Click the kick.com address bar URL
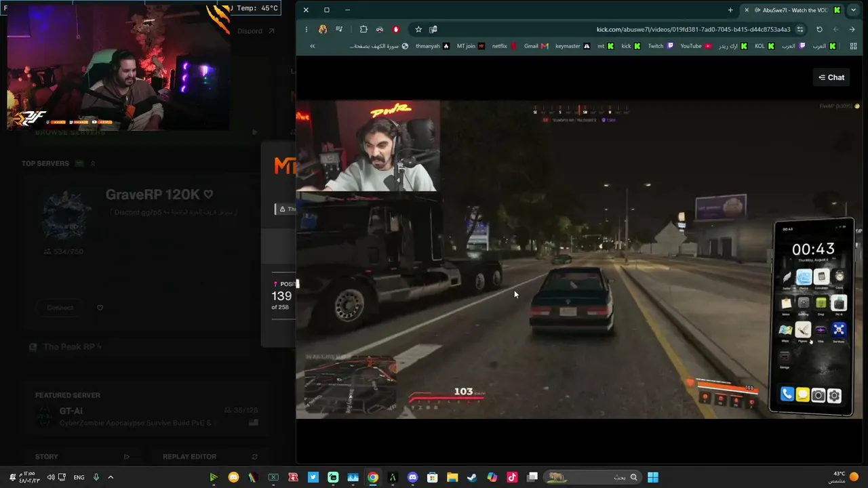 click(x=693, y=29)
